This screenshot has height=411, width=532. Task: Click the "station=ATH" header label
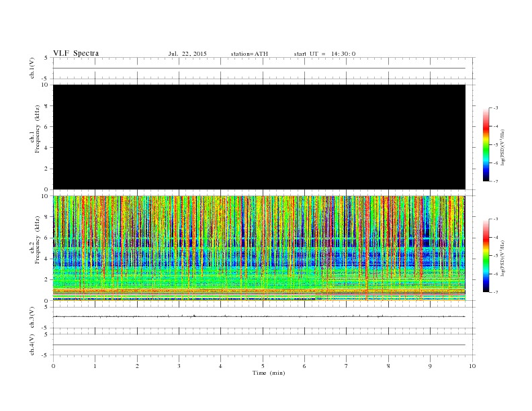[249, 54]
